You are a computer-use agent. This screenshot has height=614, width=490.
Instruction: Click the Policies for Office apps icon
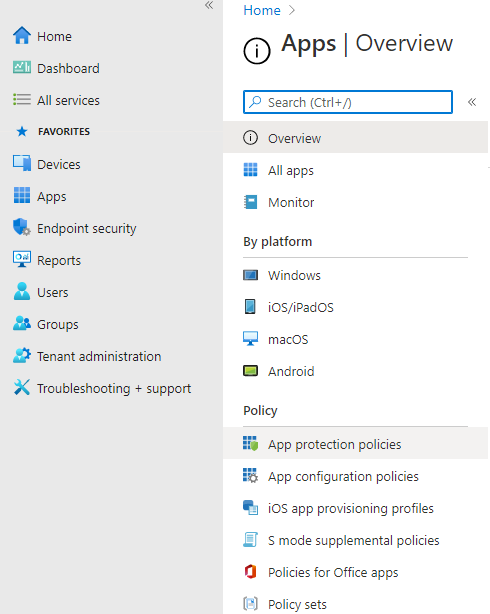click(250, 572)
